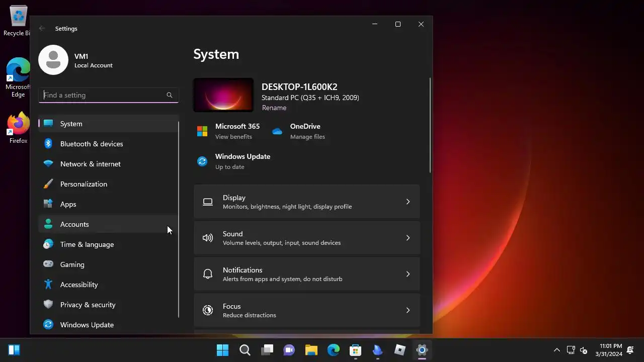This screenshot has height=362, width=644.
Task: Click the Focus icon
Action: coord(208,310)
